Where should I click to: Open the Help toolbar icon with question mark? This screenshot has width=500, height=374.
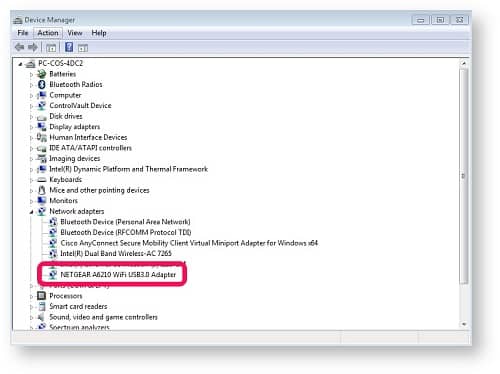tap(69, 47)
